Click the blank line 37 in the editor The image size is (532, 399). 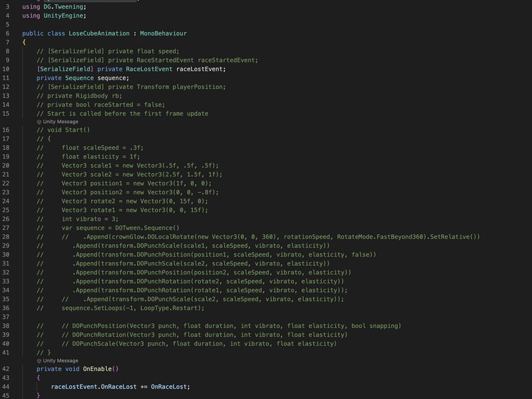click(271, 317)
